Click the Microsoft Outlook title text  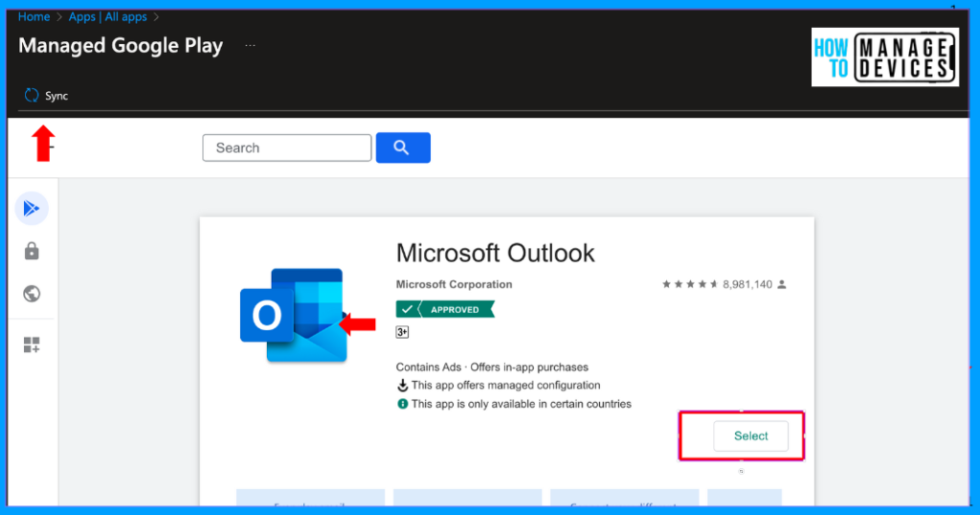(x=495, y=253)
